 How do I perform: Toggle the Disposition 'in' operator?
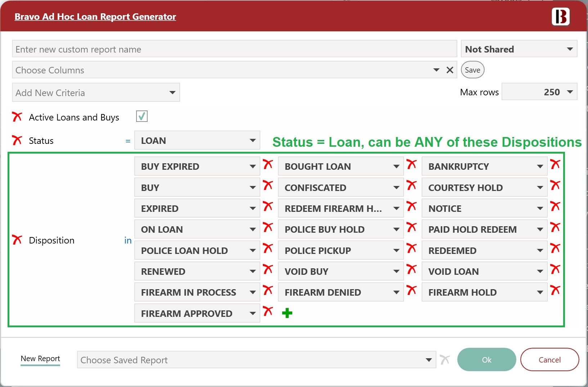tap(128, 240)
